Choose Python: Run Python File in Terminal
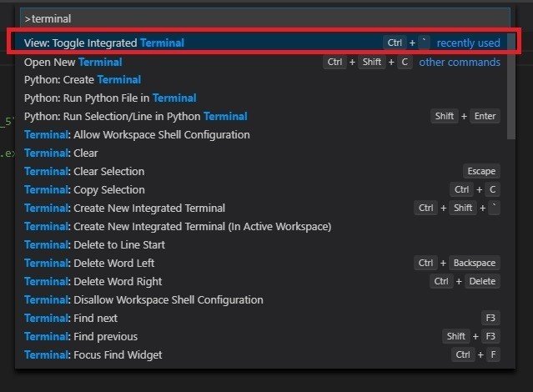The width and height of the screenshot is (533, 392). tap(110, 98)
